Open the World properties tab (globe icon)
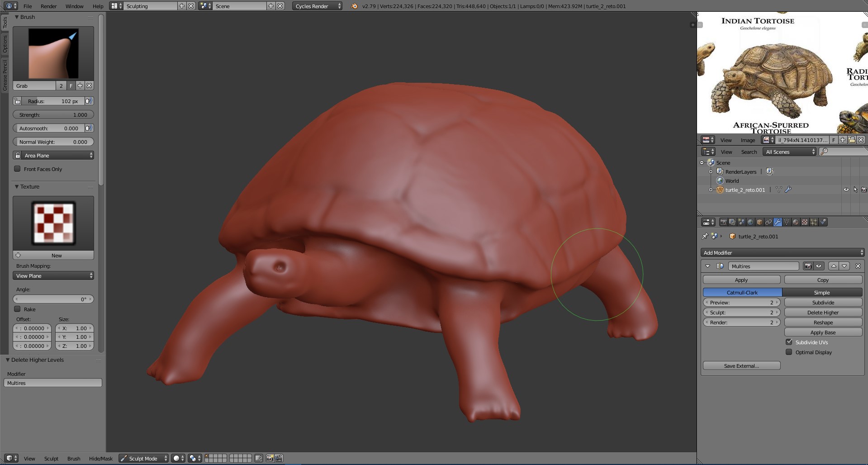868x465 pixels. tap(750, 222)
